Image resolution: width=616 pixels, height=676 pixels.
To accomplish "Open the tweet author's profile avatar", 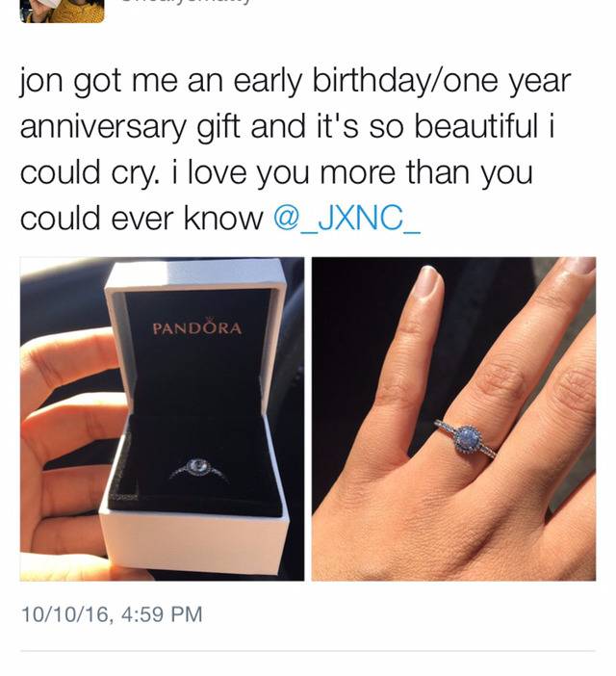I will point(62,11).
